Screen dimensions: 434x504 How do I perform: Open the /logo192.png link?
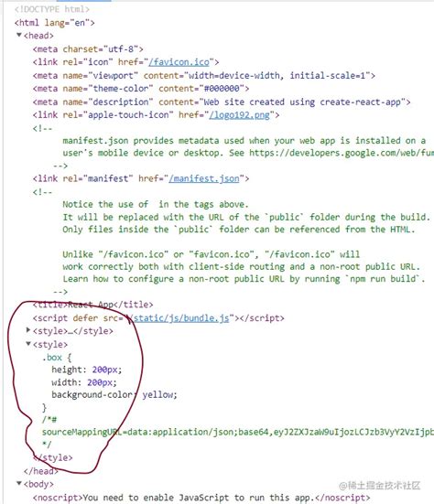tap(239, 114)
